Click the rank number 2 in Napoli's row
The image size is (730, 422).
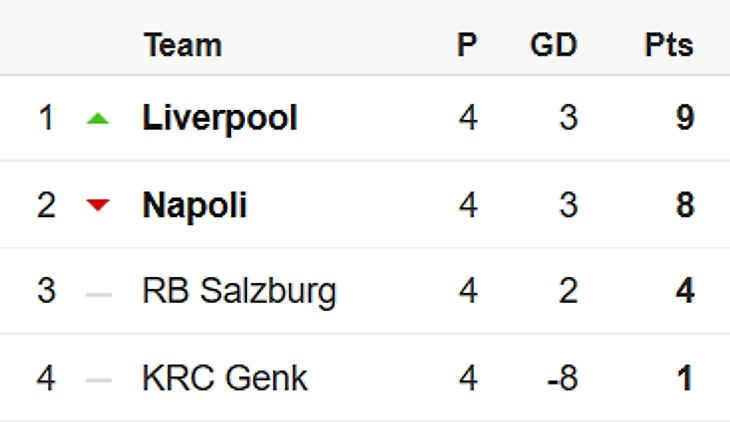[x=46, y=206]
